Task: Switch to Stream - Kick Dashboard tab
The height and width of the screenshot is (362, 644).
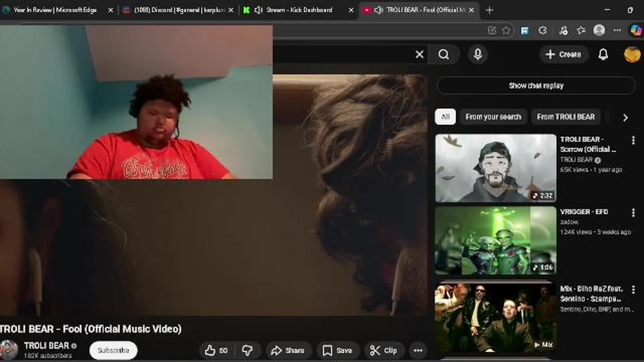Action: click(x=298, y=10)
